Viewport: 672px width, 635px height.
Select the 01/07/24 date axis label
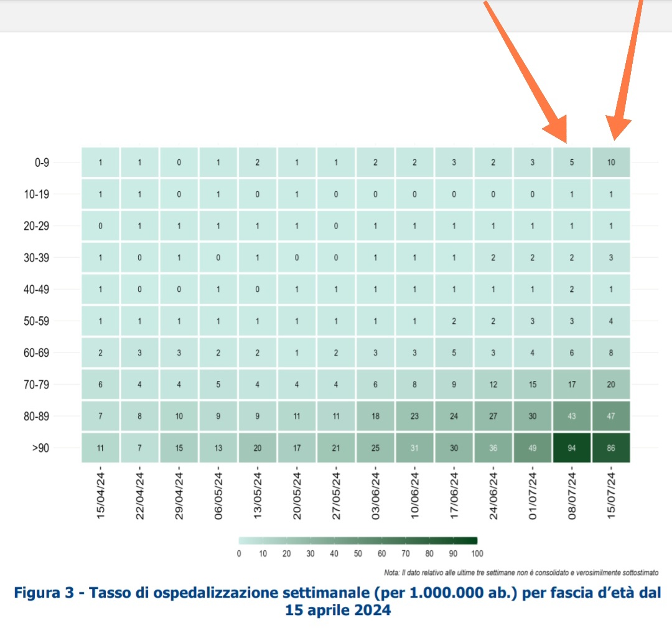[533, 496]
